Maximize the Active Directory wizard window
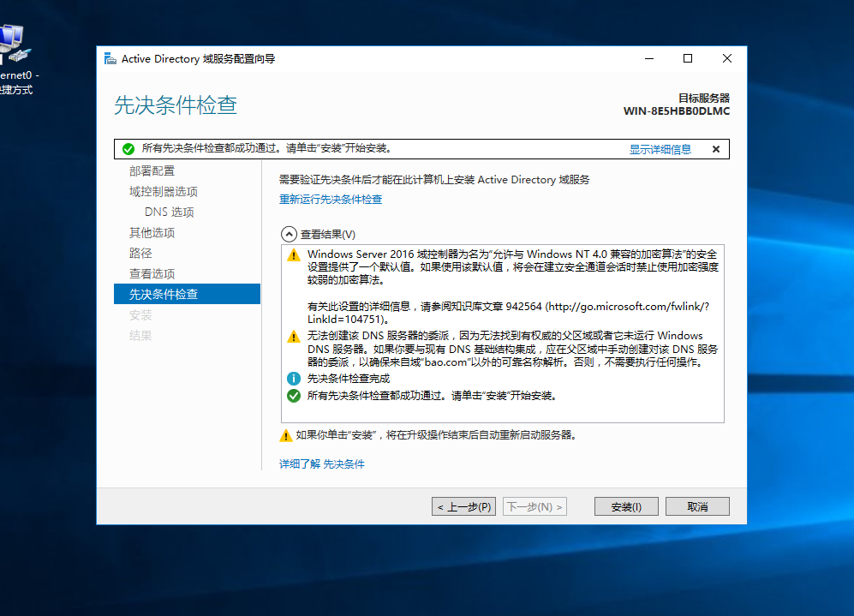This screenshot has height=616, width=854. pyautogui.click(x=688, y=58)
